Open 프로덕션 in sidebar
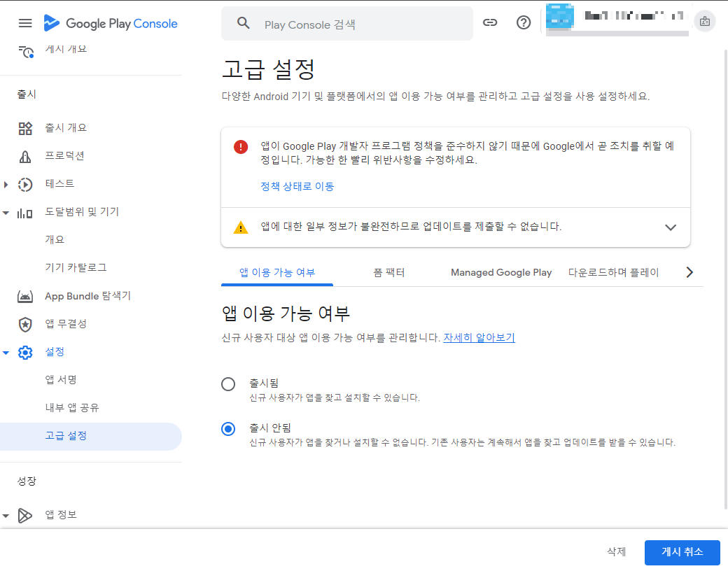728x571 pixels. (x=64, y=155)
